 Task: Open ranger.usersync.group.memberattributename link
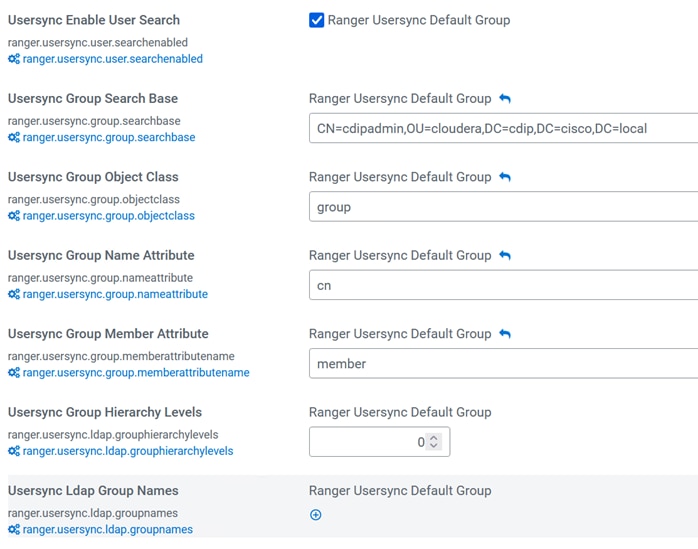pos(136,372)
